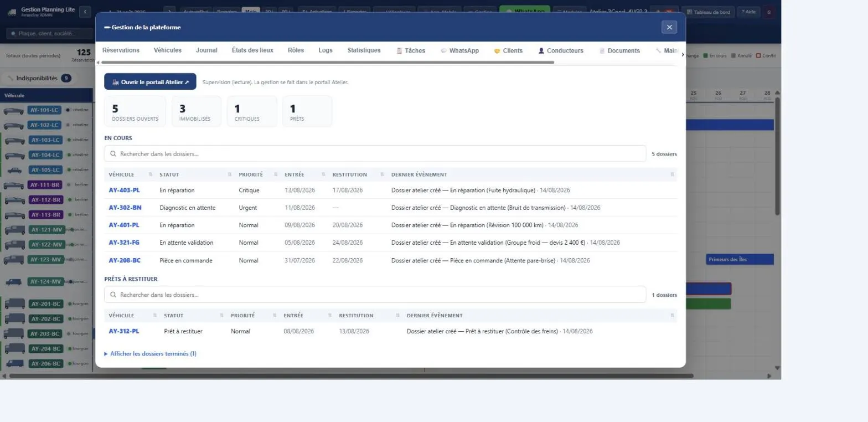Click Priorité sort icon in En cours table
Viewport: 868px width, 422px height.
coord(276,174)
